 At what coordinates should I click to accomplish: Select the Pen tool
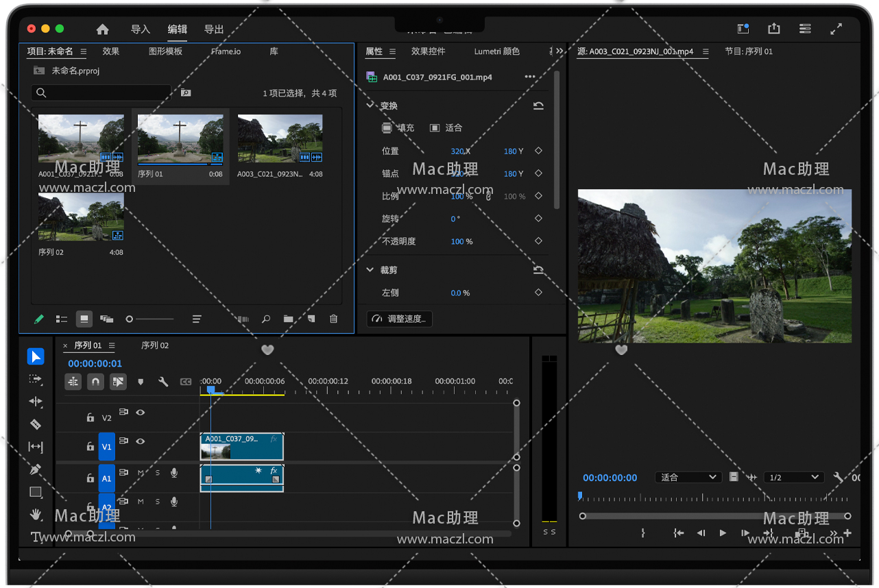pyautogui.click(x=36, y=469)
